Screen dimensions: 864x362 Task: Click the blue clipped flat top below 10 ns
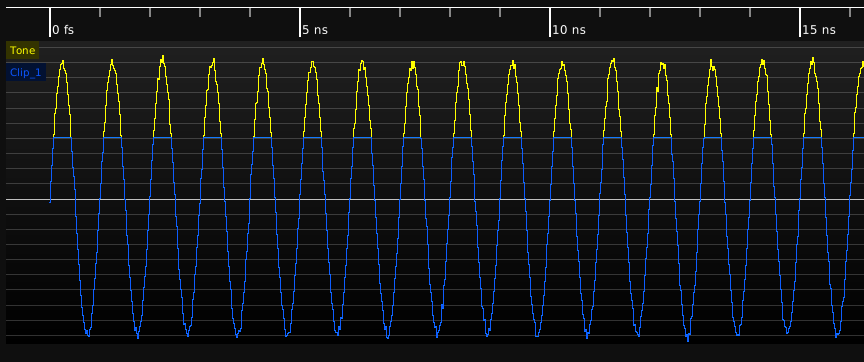[563, 137]
